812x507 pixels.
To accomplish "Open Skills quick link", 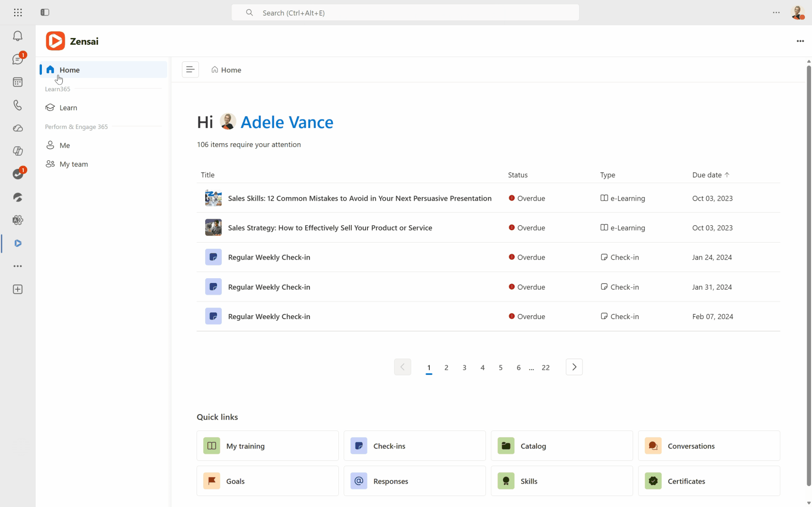I will coord(562,481).
